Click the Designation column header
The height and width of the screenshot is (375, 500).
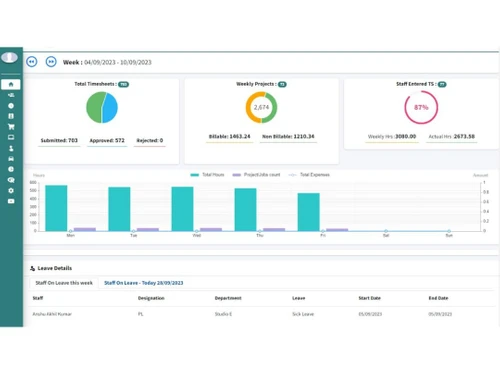point(151,298)
